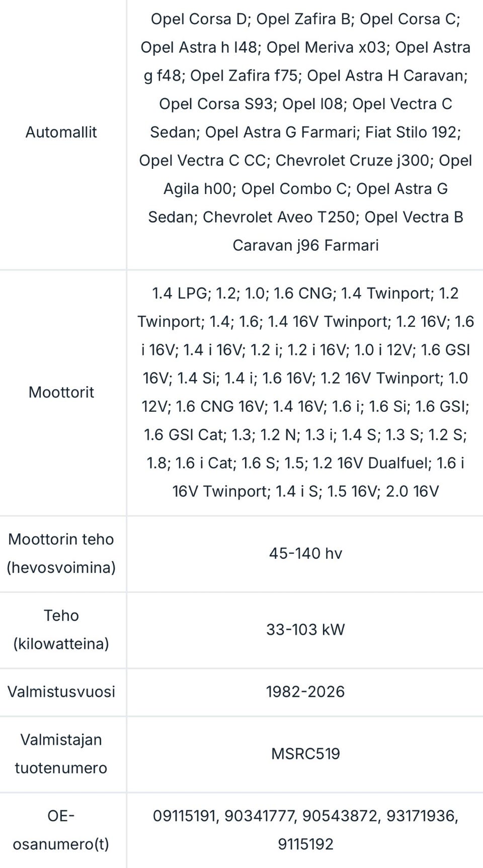Click the Automallit row label
Image resolution: width=483 pixels, height=868 pixels.
(61, 132)
